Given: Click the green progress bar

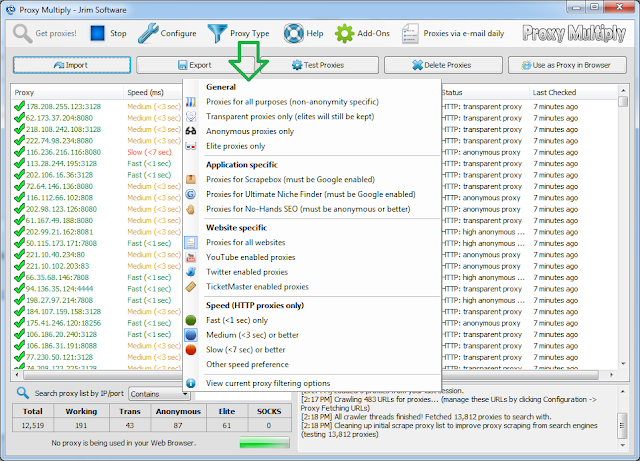Looking at the screenshot, I should click(x=264, y=443).
